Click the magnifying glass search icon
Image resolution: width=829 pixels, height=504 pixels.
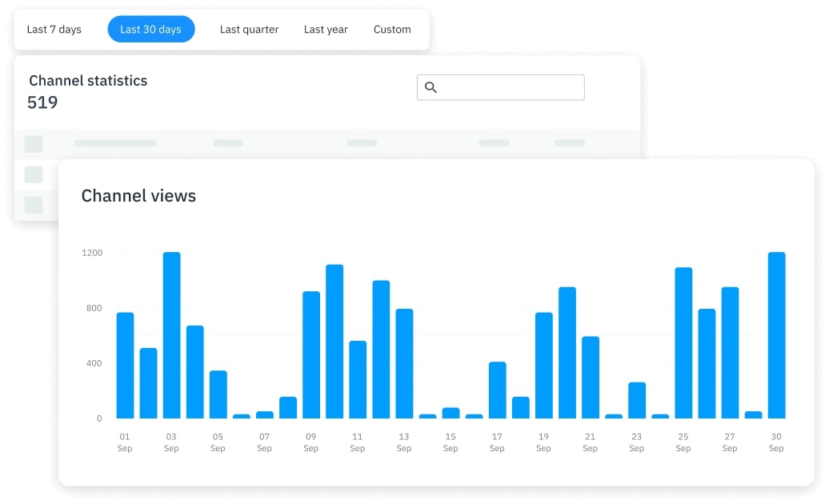[431, 87]
